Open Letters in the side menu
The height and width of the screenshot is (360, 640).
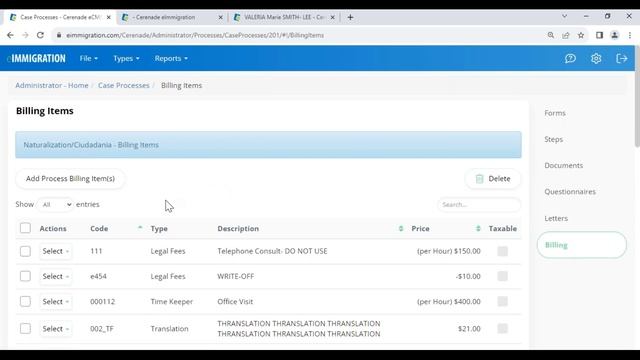click(x=556, y=218)
